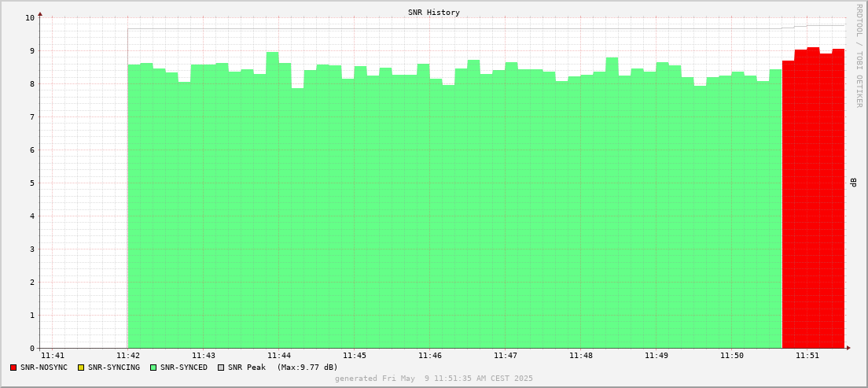Select the SNR-SYNCING legend label
This screenshot has height=388, width=868.
click(114, 368)
